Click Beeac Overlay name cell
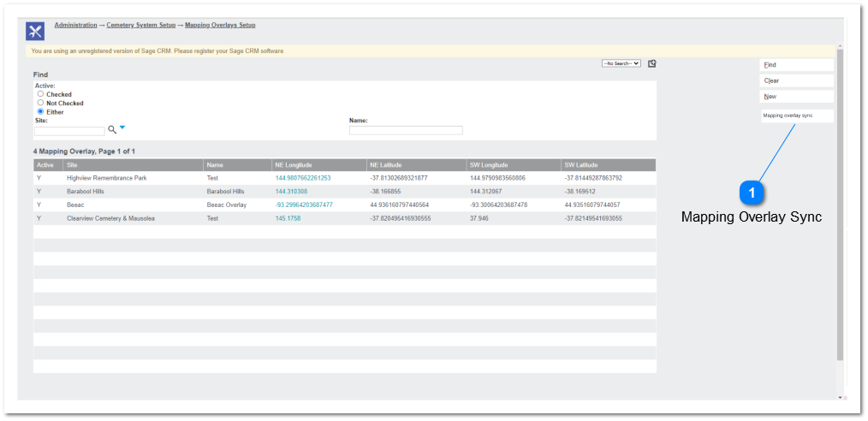Screen dimensions: 868x421 pos(226,205)
